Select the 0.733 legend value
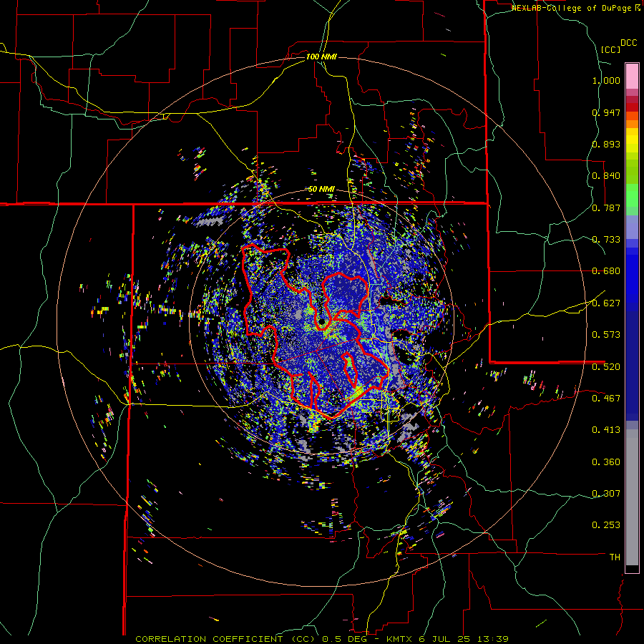The image size is (644, 644). click(x=606, y=240)
